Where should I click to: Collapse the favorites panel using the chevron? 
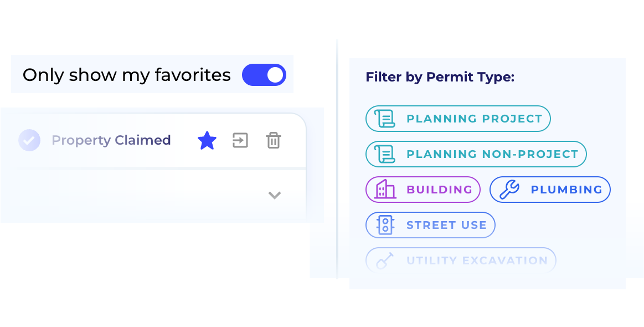click(274, 195)
